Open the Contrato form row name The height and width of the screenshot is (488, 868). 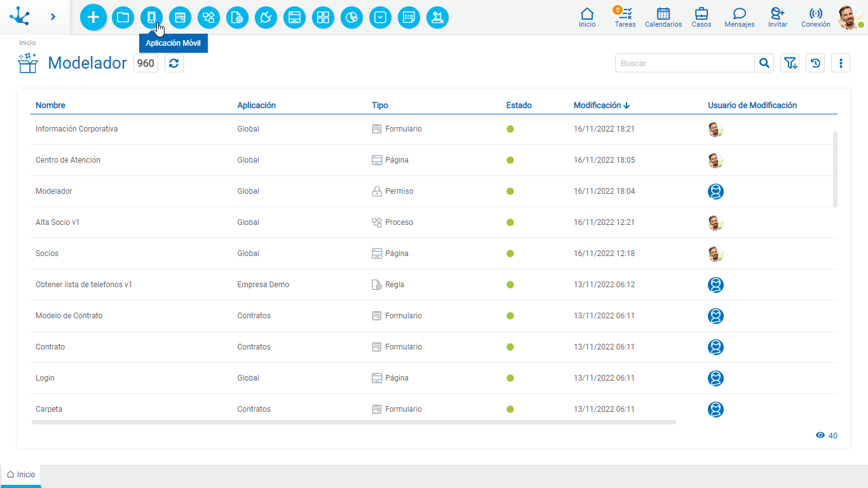(50, 347)
